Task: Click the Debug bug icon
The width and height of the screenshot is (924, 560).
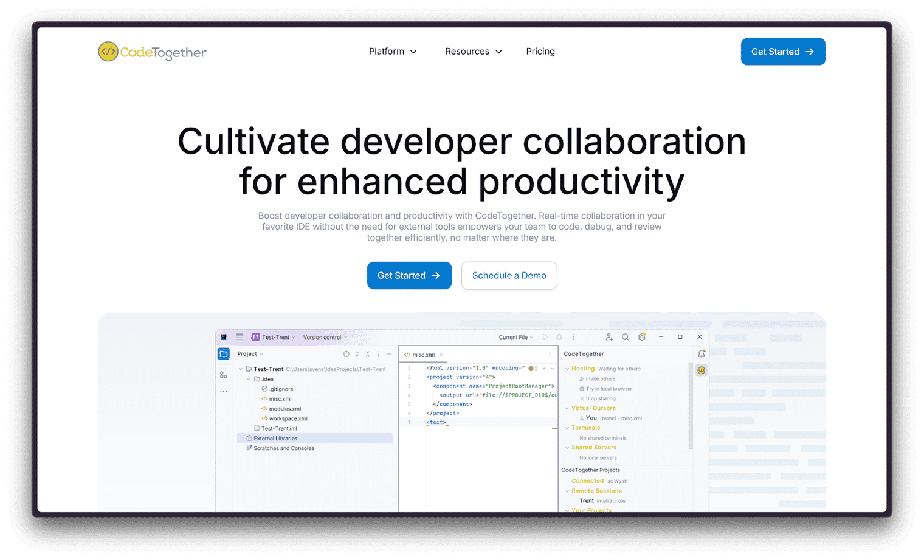Action: tap(559, 337)
